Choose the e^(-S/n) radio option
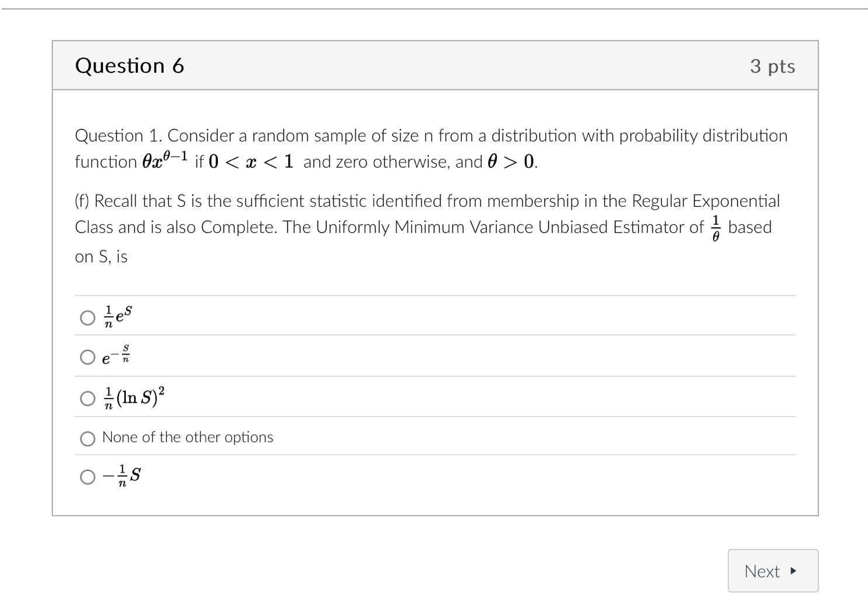868x603 pixels. 87,357
